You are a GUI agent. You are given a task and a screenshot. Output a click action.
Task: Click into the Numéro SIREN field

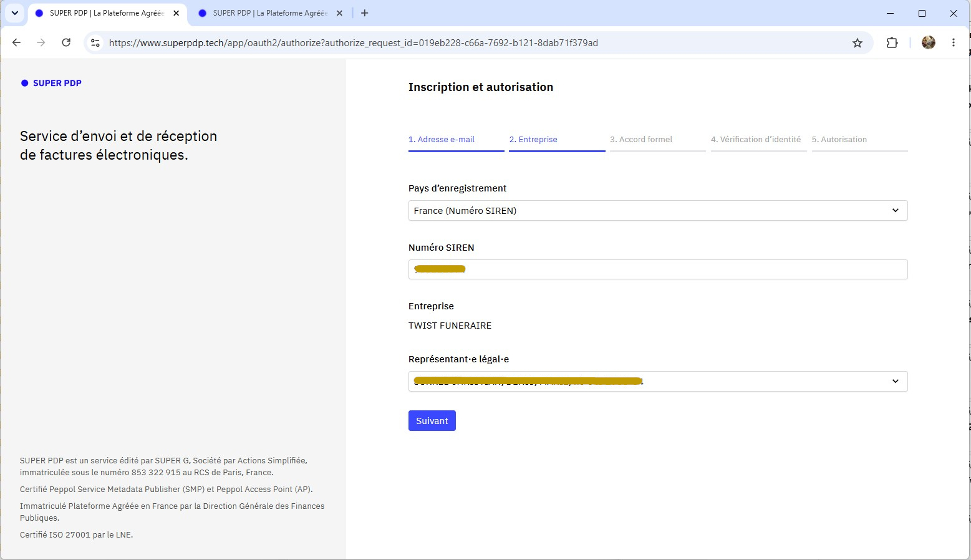click(x=658, y=269)
